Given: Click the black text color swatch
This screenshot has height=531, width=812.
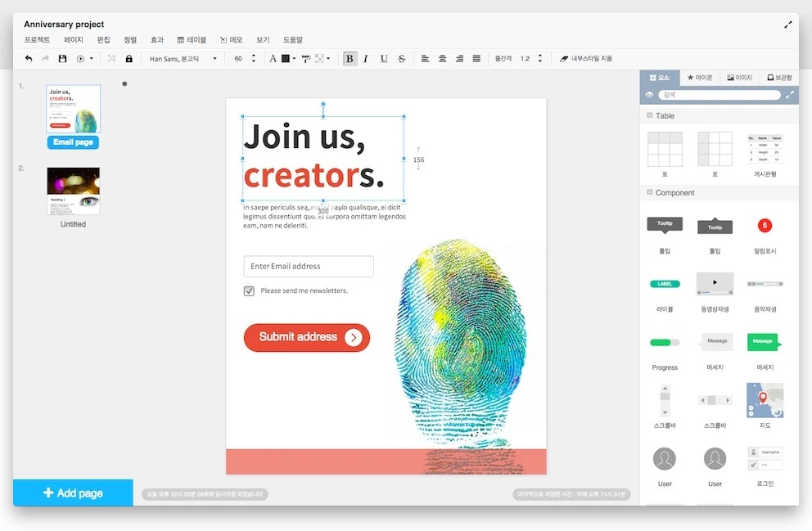Looking at the screenshot, I should click(x=286, y=58).
